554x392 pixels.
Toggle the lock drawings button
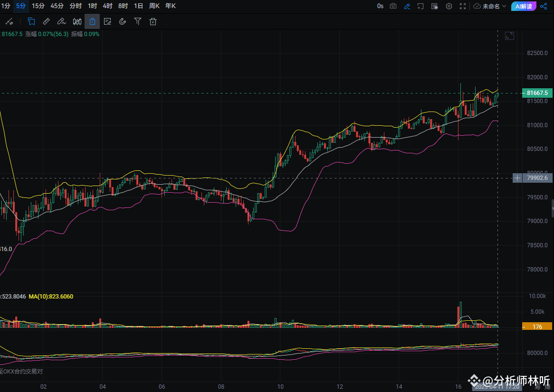[x=92, y=21]
